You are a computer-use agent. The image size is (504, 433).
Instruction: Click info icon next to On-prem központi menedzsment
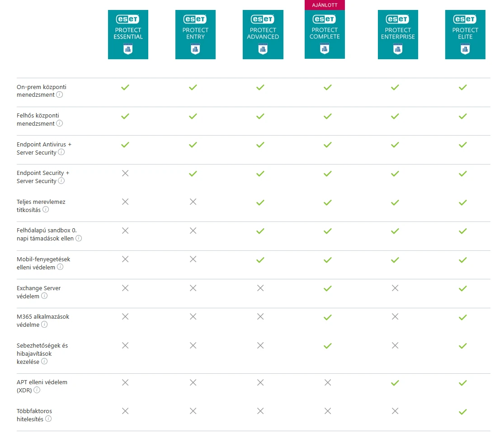click(x=60, y=94)
